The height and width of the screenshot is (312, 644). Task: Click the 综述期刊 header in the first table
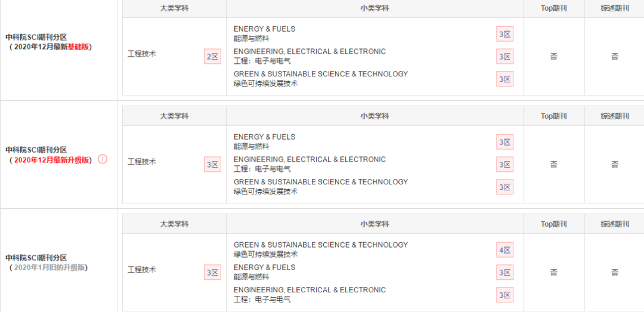pyautogui.click(x=614, y=8)
